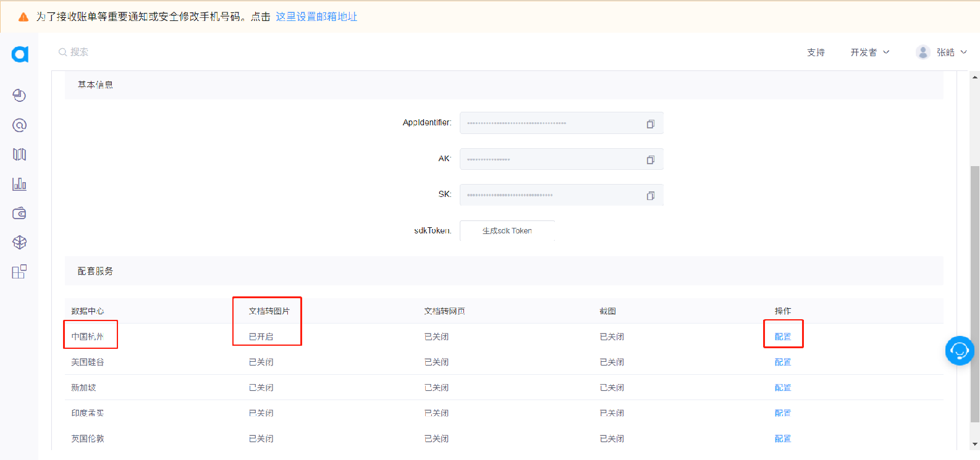The height and width of the screenshot is (460, 980).
Task: Click the 已开启 status for 中国杭州
Action: click(x=261, y=337)
